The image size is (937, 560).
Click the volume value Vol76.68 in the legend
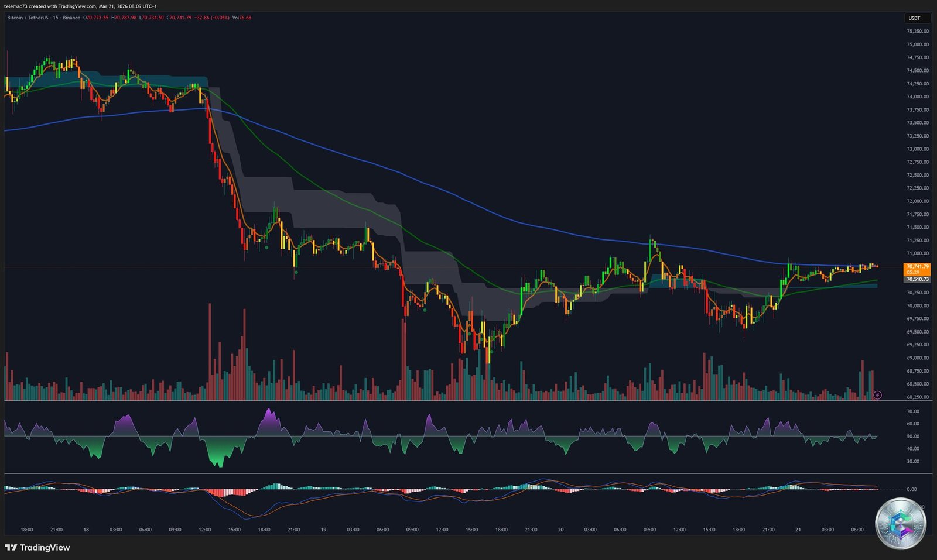click(x=242, y=18)
